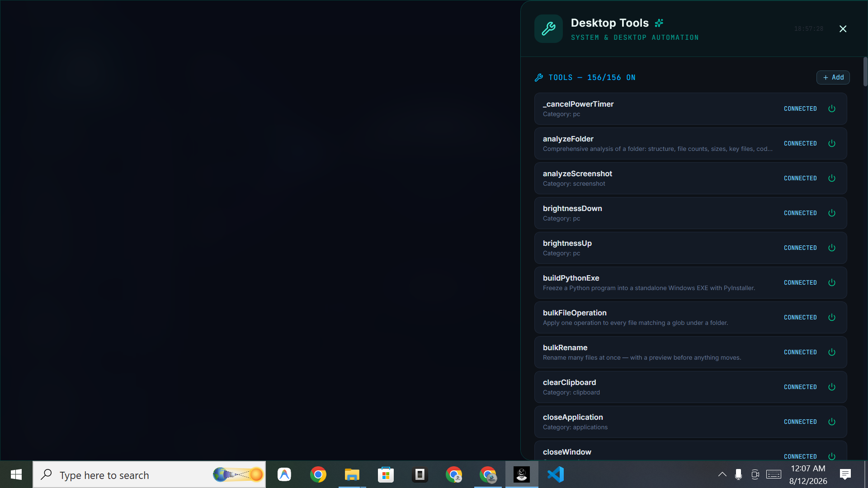Disable the brightnessDown tool power icon
Viewport: 868px width, 488px height.
(831, 213)
